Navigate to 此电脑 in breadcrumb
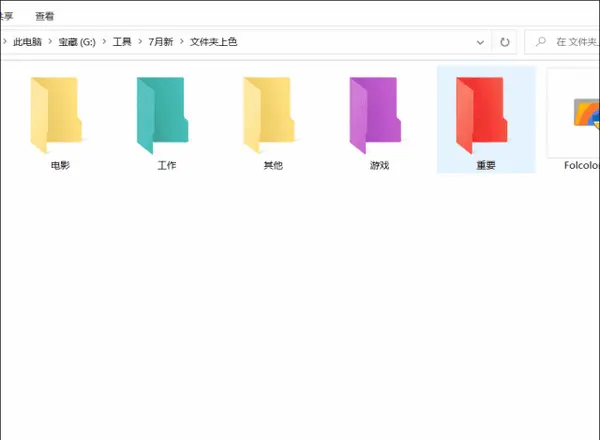 tap(27, 42)
